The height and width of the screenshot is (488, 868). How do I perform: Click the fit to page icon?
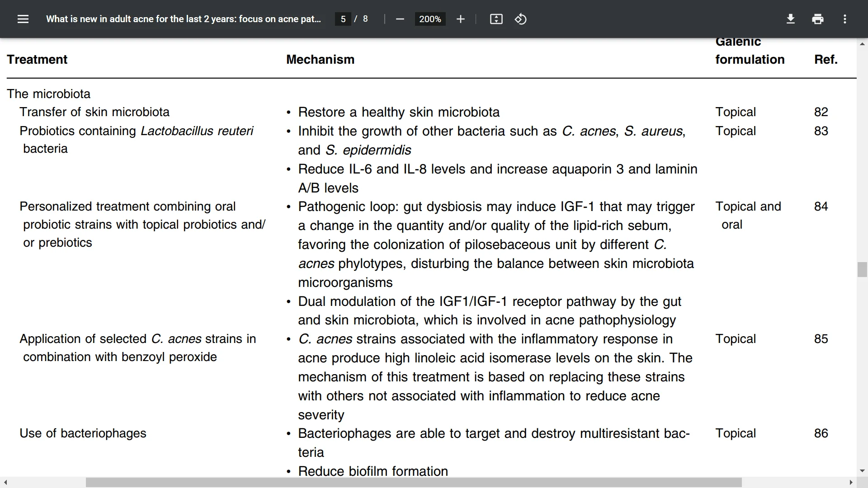click(x=496, y=19)
